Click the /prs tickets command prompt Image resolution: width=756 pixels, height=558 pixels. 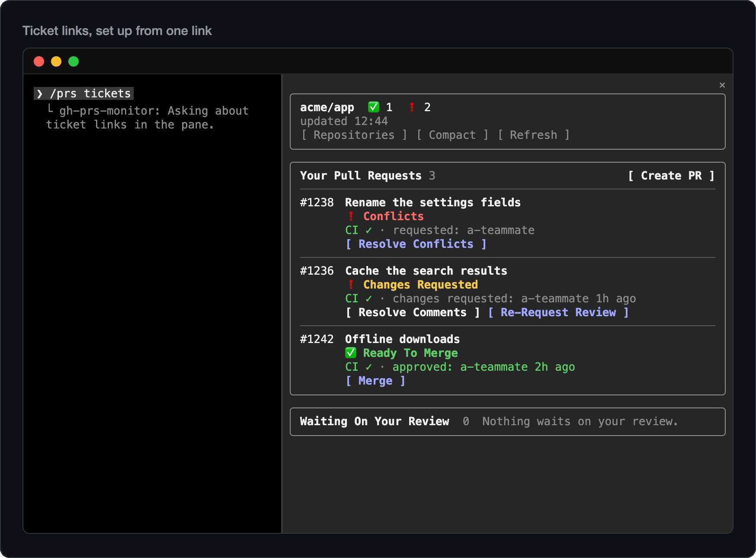(x=84, y=93)
